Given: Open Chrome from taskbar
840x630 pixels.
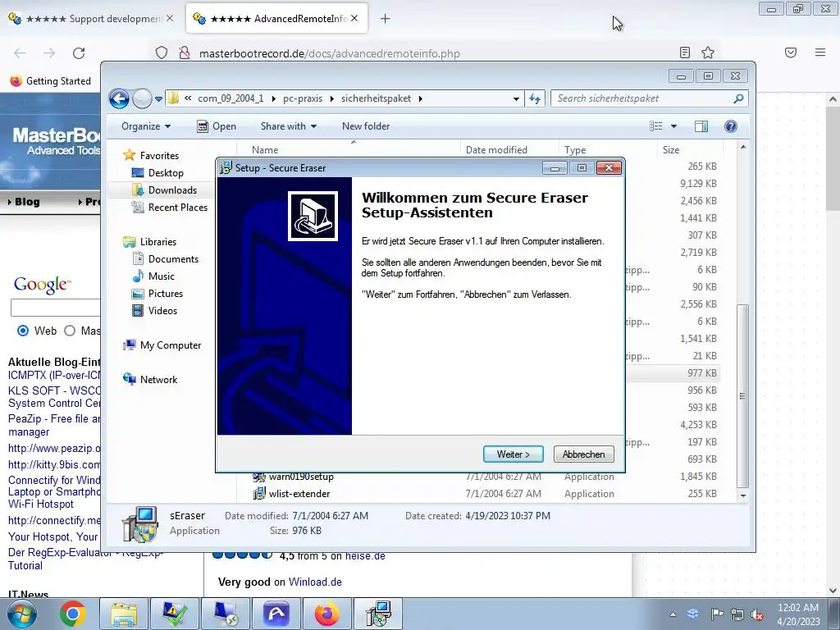Looking at the screenshot, I should coord(73,614).
